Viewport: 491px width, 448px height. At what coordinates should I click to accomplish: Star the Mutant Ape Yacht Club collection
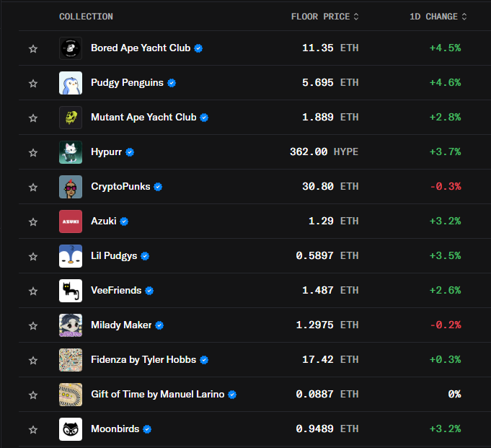click(33, 118)
